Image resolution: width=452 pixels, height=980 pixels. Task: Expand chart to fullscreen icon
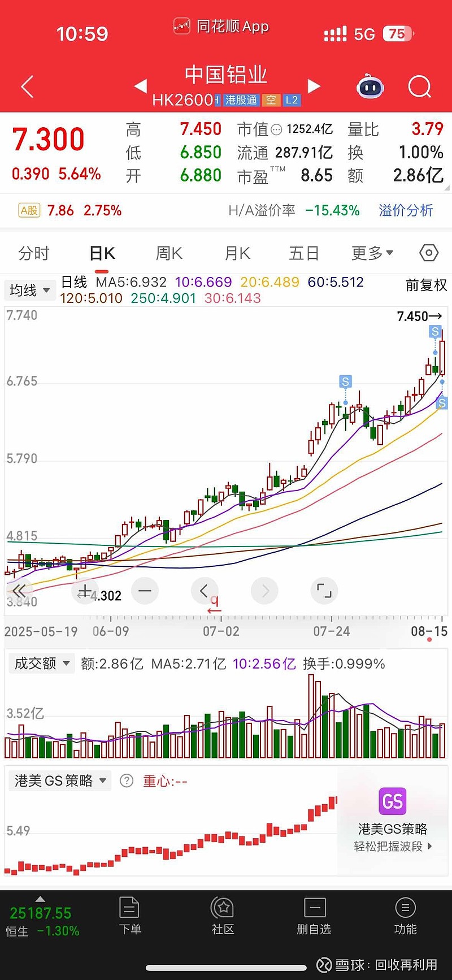[x=324, y=591]
